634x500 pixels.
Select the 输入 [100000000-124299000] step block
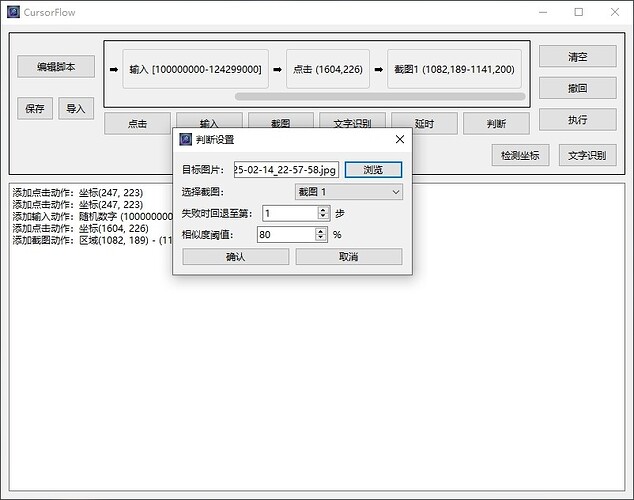196,69
